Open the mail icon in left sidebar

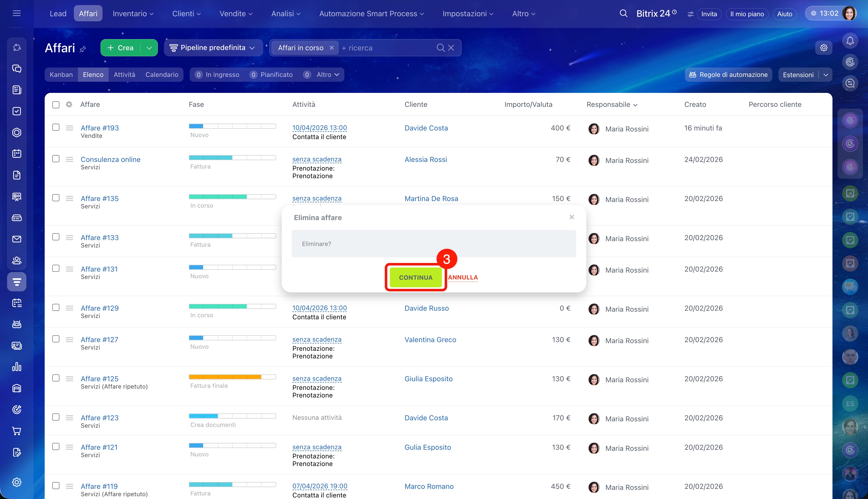pos(16,239)
